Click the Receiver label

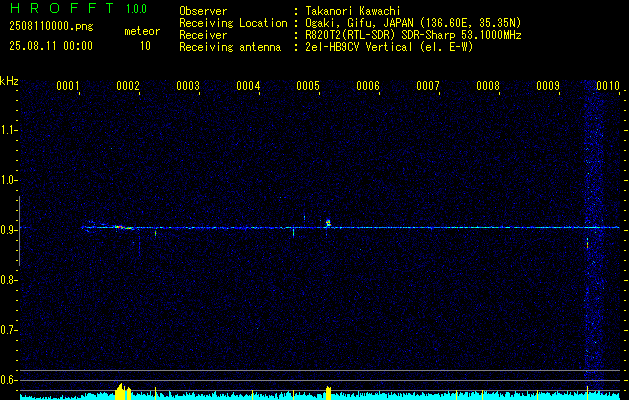point(203,35)
